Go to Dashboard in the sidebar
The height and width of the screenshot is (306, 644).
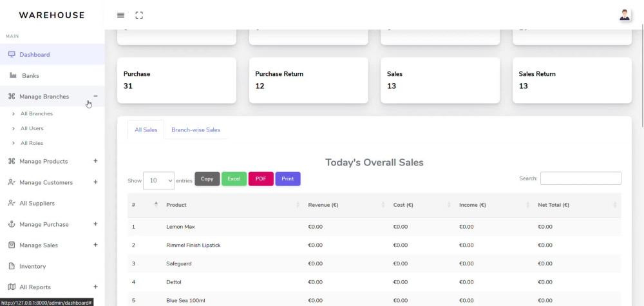point(52,54)
